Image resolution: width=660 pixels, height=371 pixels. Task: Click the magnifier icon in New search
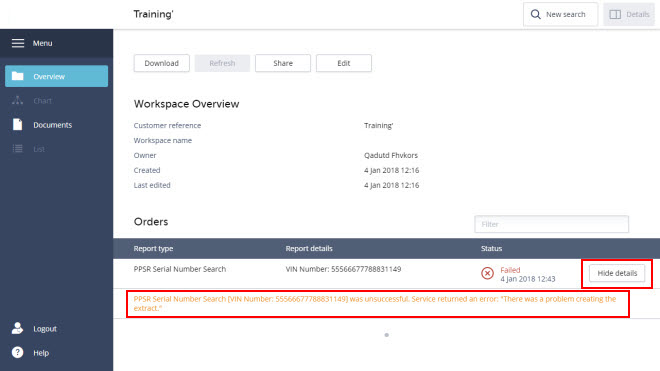coord(535,14)
